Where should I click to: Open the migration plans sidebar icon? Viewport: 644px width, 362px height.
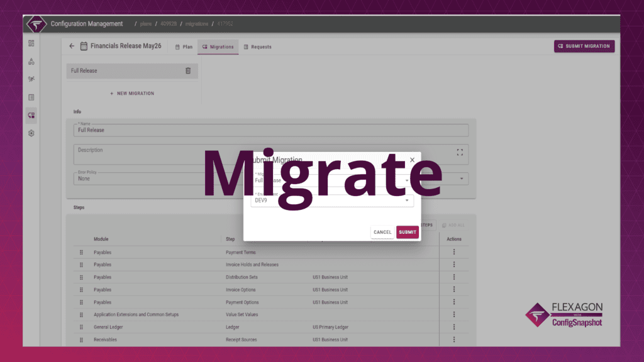point(31,116)
